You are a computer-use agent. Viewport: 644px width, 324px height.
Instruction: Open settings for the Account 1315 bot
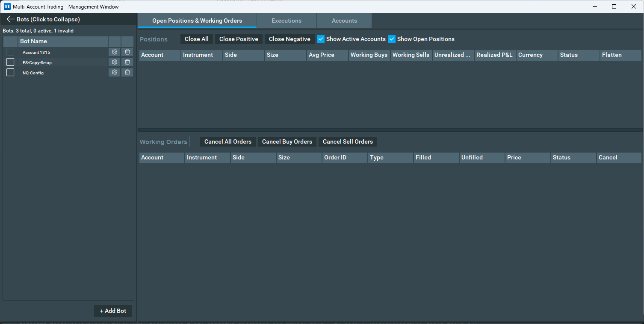pyautogui.click(x=114, y=52)
